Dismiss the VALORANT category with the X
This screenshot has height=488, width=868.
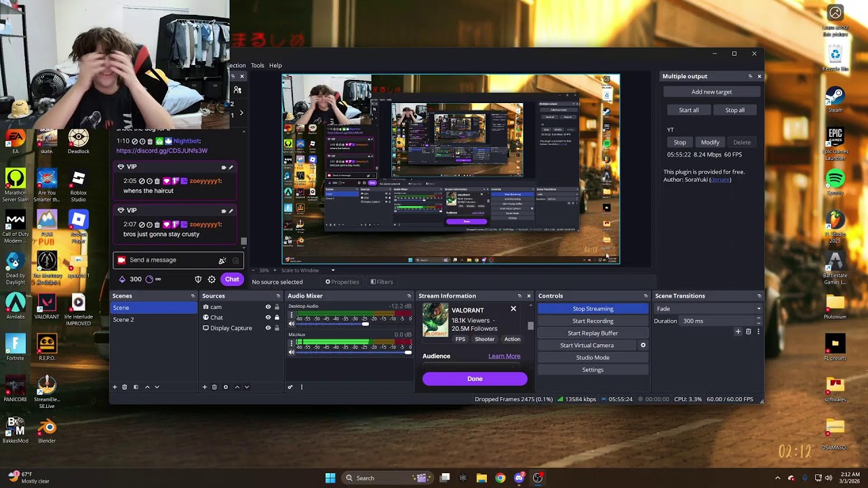pyautogui.click(x=513, y=309)
